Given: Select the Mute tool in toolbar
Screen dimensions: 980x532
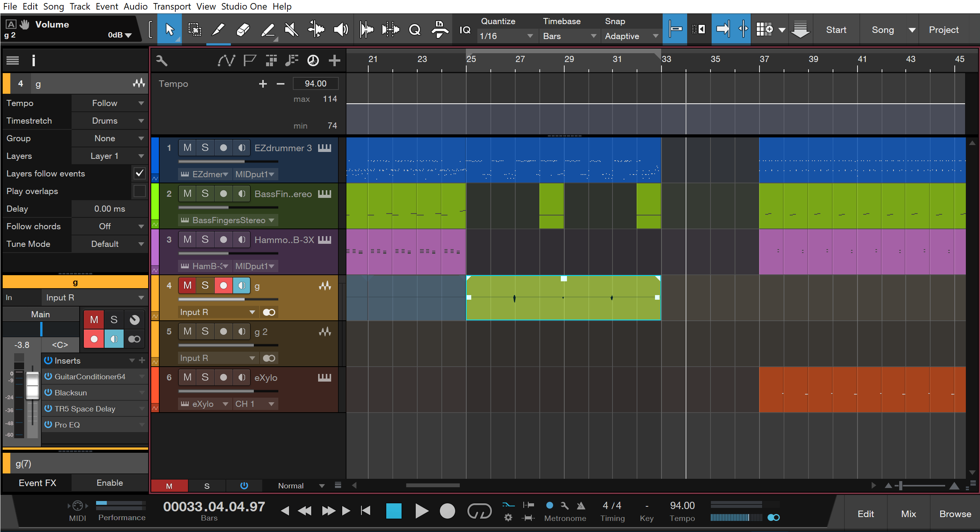Looking at the screenshot, I should 291,29.
